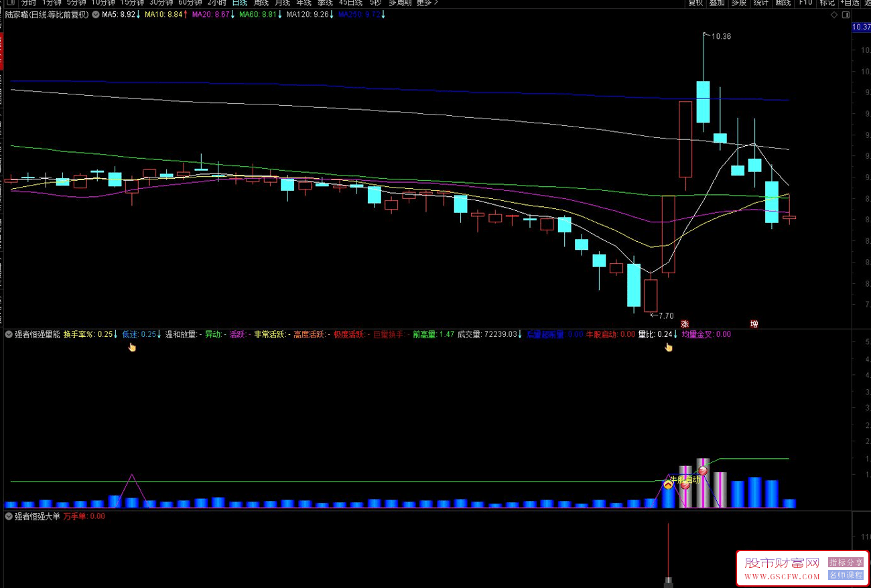Select 1分钟 period tab
Viewport: 871px width, 588px height.
[52, 3]
